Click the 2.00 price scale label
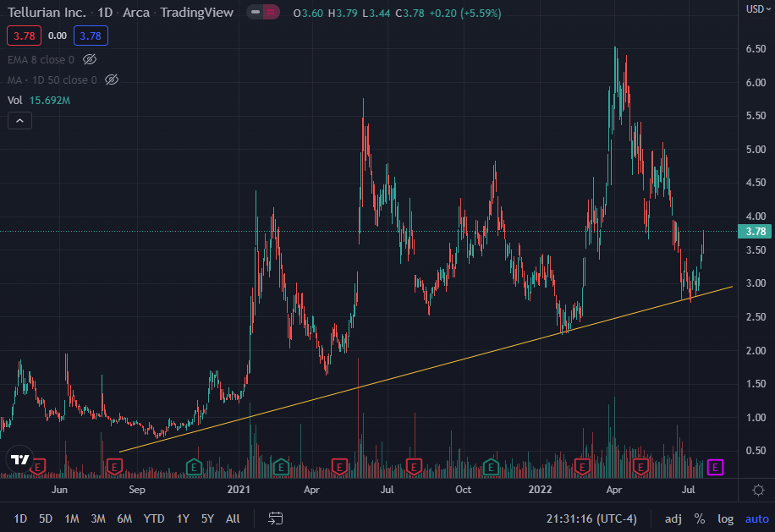775x532 pixels. point(756,350)
